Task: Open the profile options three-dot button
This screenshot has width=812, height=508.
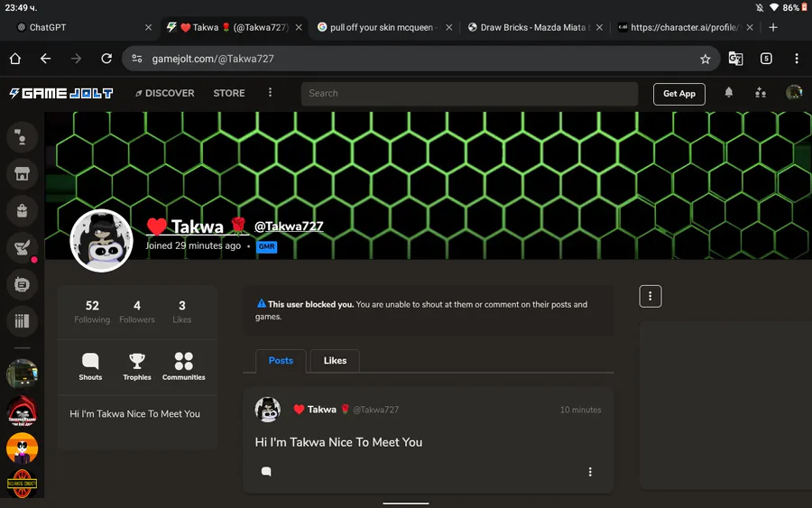Action: point(650,297)
